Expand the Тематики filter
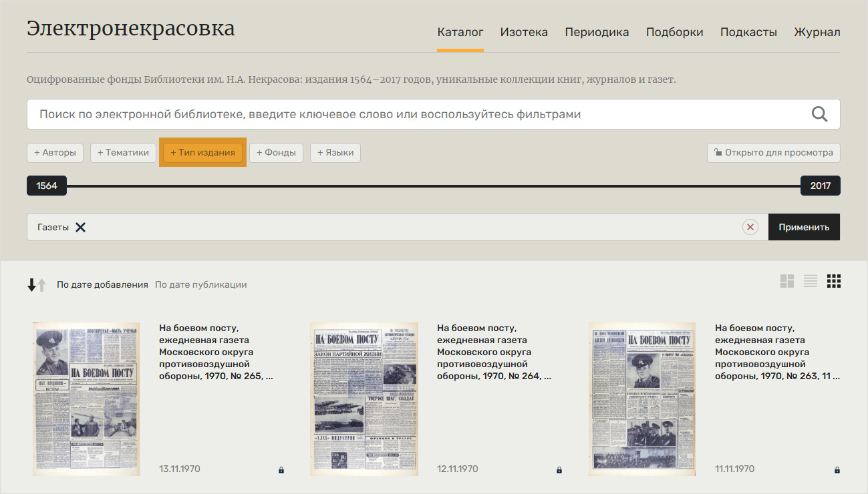This screenshot has height=494, width=868. (x=123, y=153)
